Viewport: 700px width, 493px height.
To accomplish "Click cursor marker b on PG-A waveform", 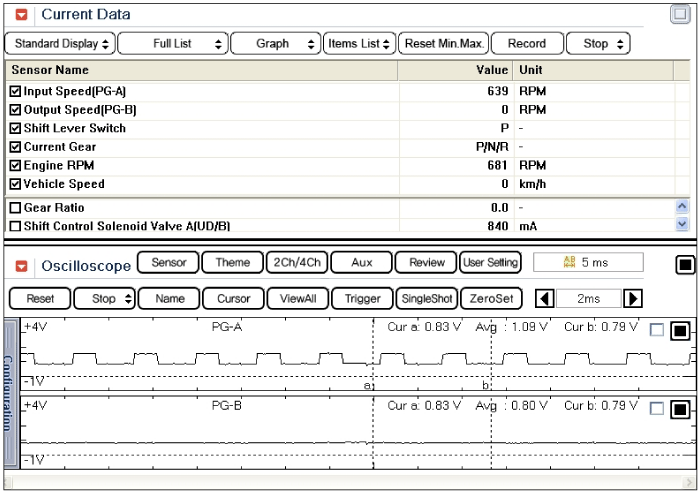I will coord(485,385).
